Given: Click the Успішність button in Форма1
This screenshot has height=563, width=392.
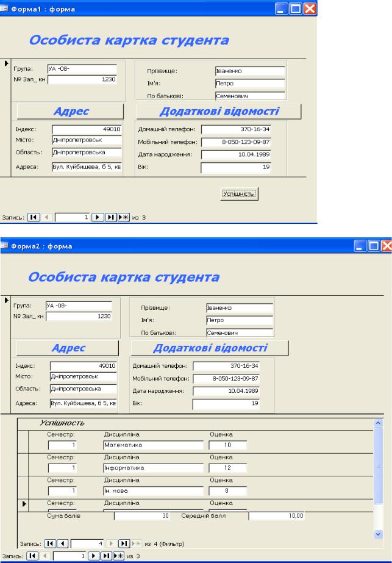Looking at the screenshot, I should point(239,194).
